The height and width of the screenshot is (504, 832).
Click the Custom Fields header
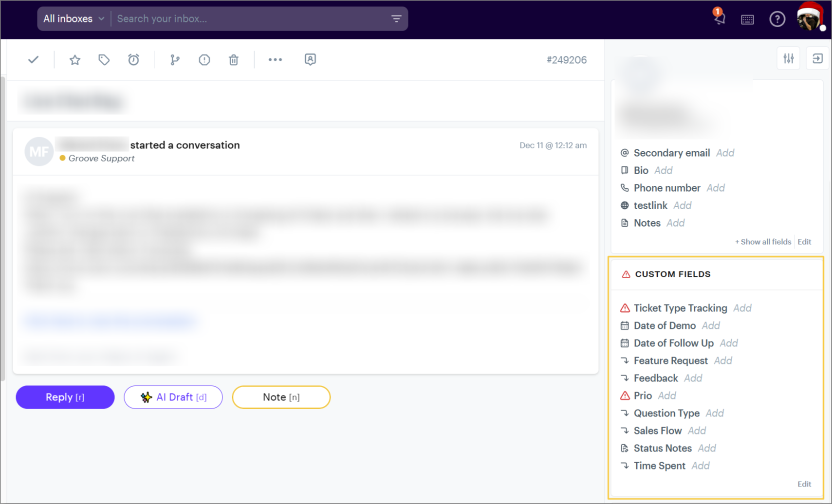[x=673, y=274]
